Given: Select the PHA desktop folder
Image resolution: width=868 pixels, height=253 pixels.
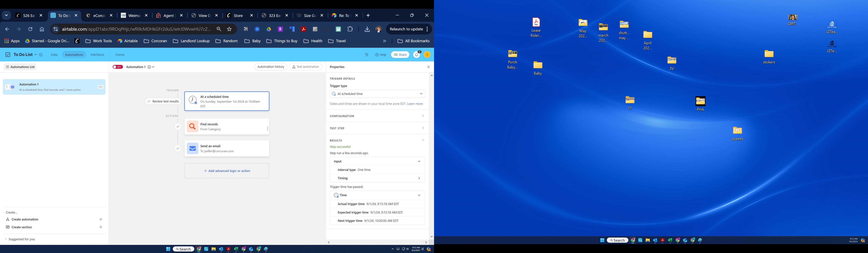Looking at the screenshot, I should tap(700, 104).
